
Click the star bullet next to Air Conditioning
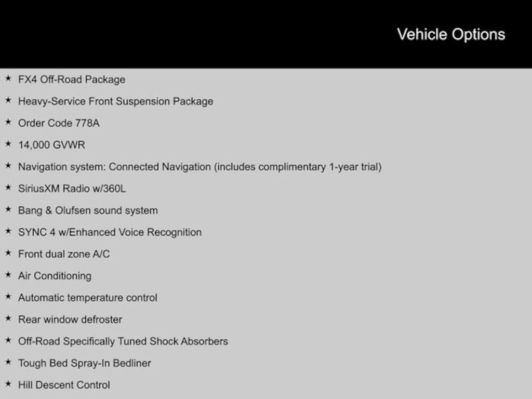click(x=8, y=275)
